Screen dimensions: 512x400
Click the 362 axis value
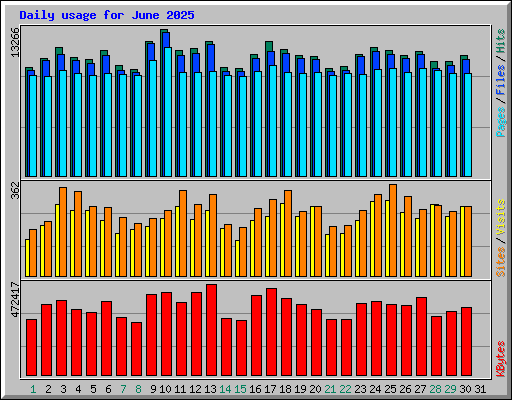[x=15, y=190]
